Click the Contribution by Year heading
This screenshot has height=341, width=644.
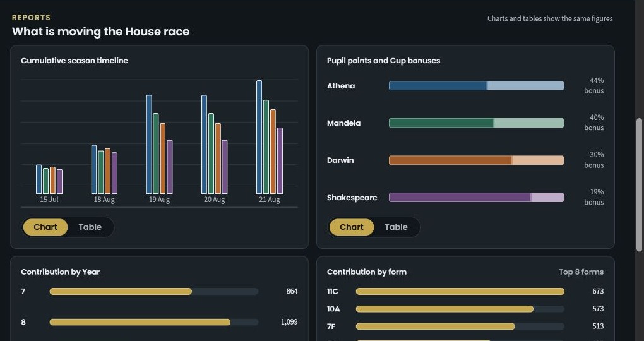click(x=61, y=272)
